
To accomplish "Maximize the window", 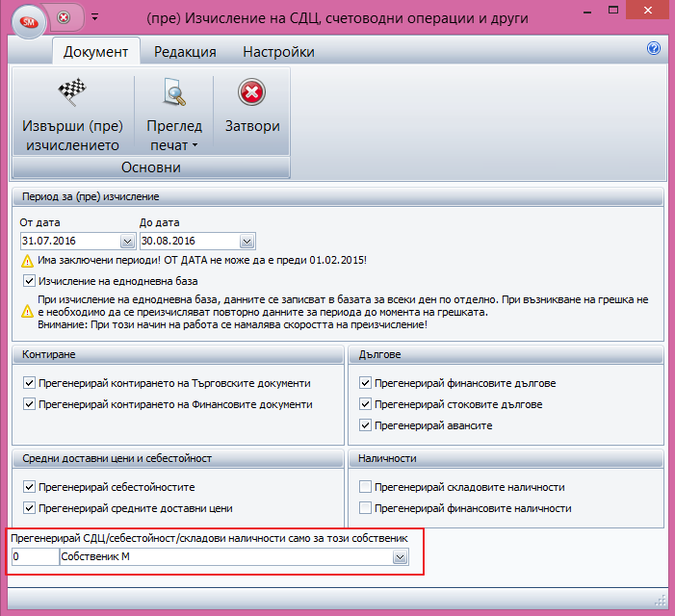I will (x=613, y=11).
